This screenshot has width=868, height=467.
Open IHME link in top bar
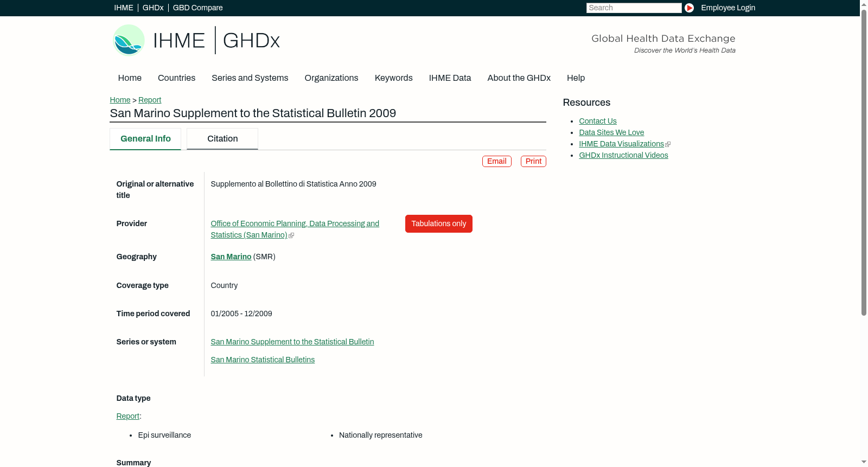coord(124,8)
